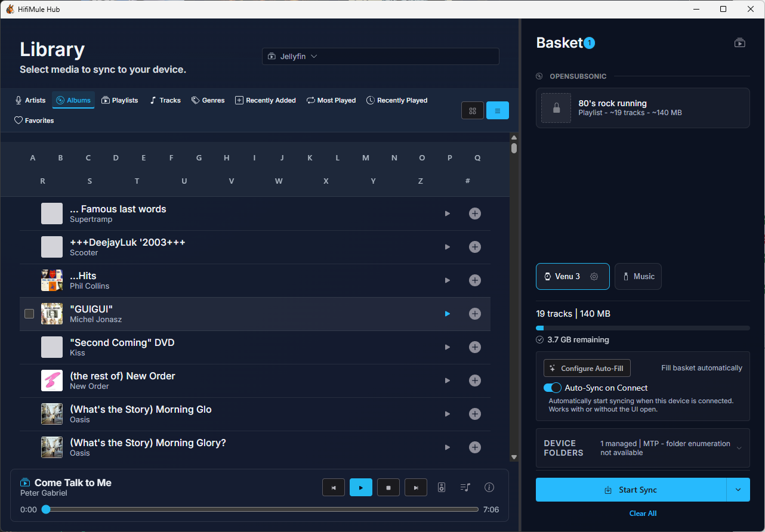The width and height of the screenshot is (765, 532).
Task: Jump to letter M in alphabet index
Action: coord(366,158)
